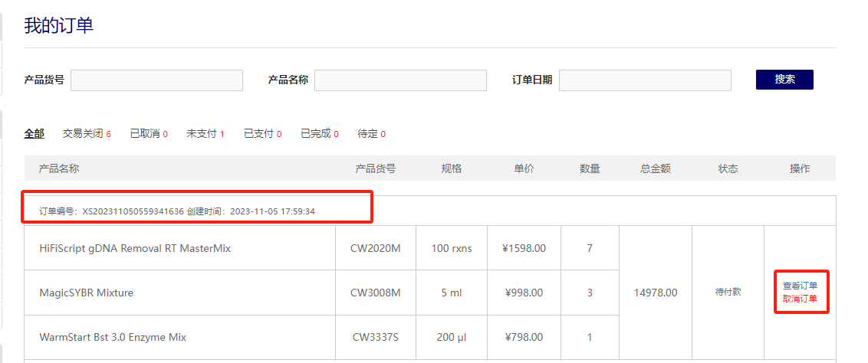868x363 pixels.
Task: Click HiFiScript gDNA Removal RT MasterMix product name
Action: [135, 248]
